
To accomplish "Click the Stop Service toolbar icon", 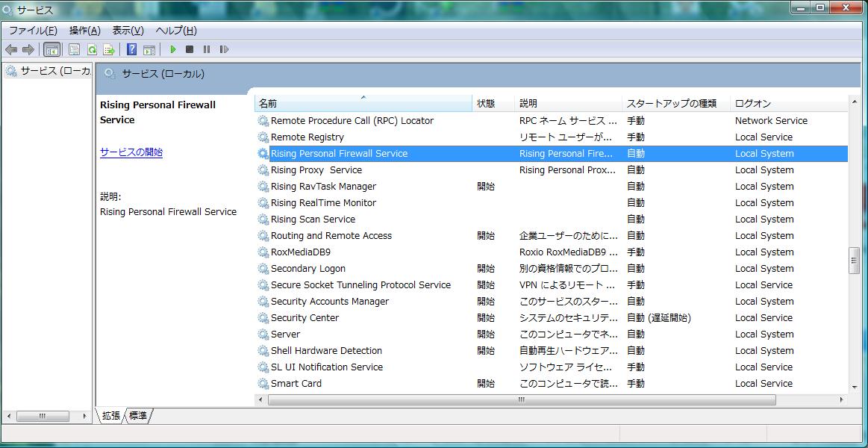I will 190,49.
